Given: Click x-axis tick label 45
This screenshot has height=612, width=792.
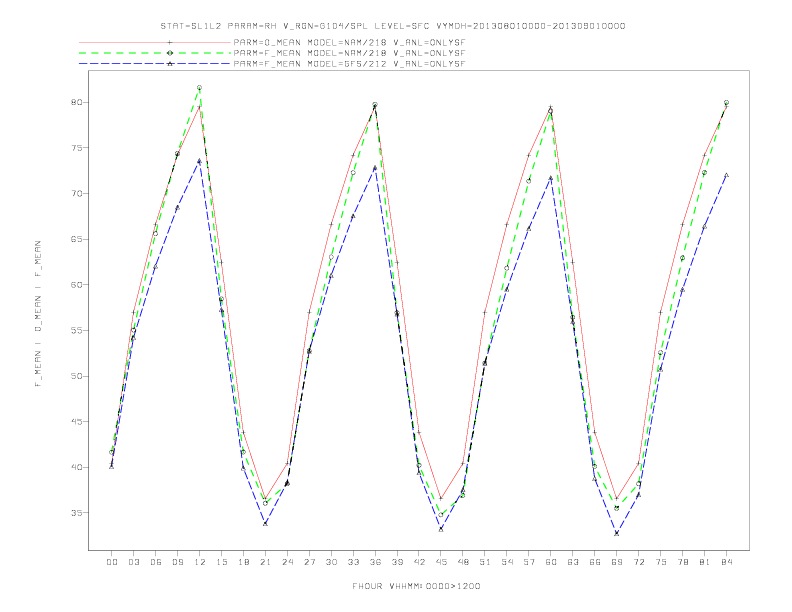Looking at the screenshot, I should click(x=441, y=562).
